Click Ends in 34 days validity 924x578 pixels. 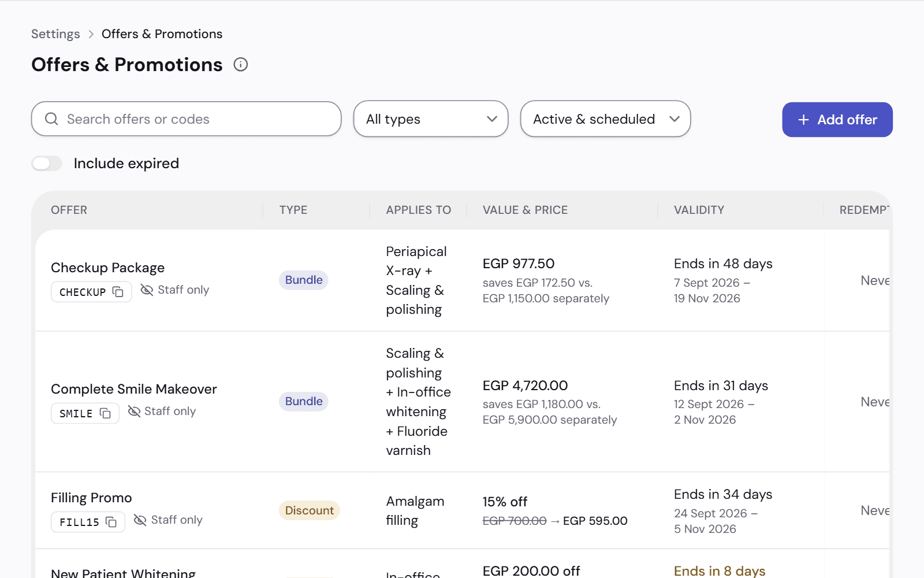723,494
